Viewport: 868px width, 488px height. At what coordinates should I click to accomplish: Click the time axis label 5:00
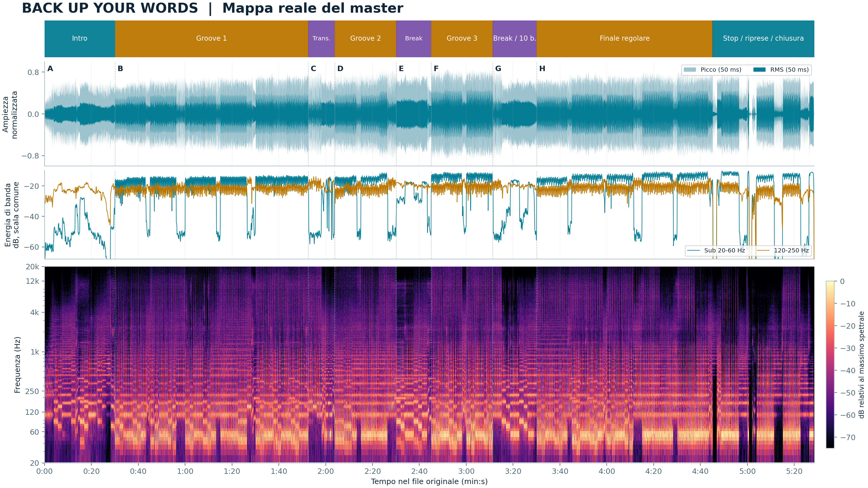(747, 471)
